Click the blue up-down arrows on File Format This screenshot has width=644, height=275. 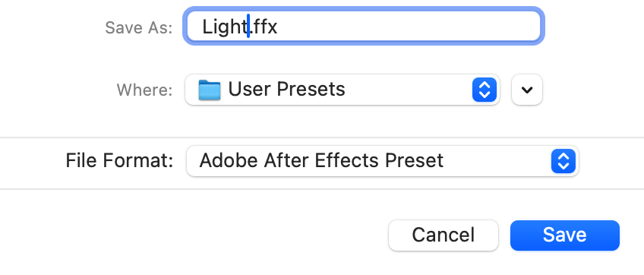563,161
